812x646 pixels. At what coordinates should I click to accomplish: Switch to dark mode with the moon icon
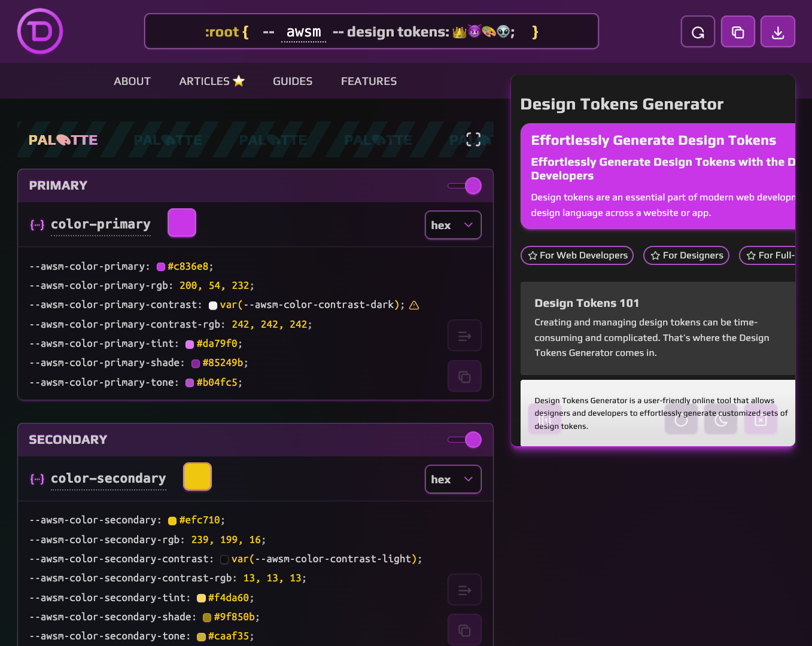point(720,419)
